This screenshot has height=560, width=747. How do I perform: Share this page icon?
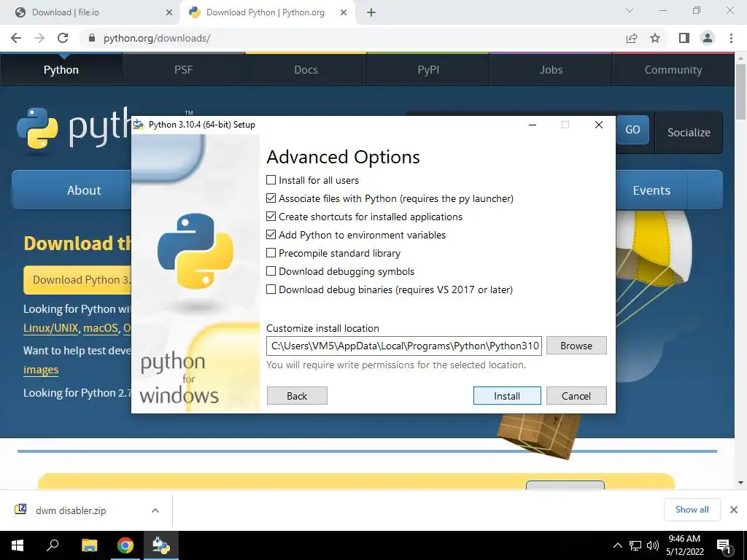tap(632, 38)
